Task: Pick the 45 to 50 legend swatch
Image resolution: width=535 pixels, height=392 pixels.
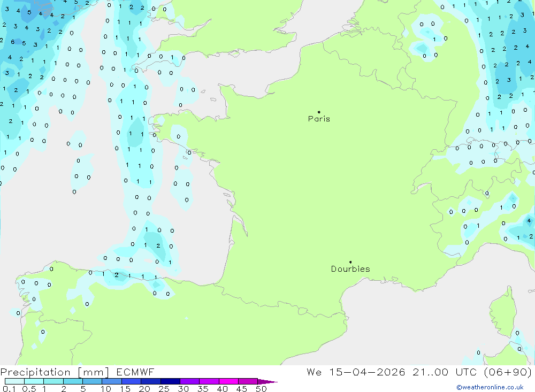Action: click(248, 381)
